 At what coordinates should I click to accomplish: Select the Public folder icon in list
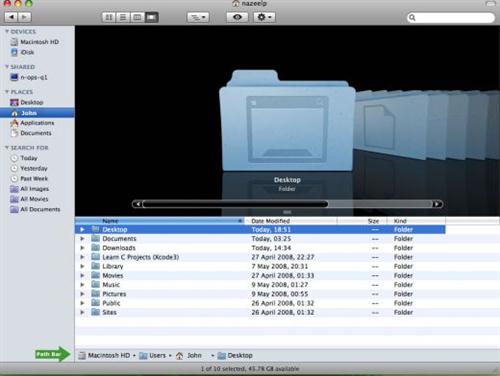coord(96,303)
